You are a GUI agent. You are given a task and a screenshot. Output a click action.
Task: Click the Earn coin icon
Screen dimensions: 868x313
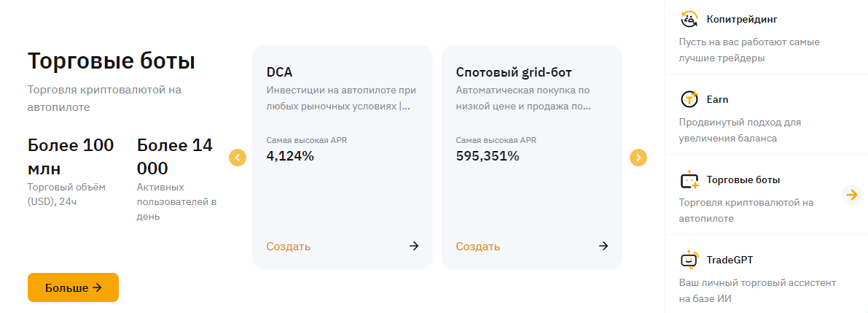pos(689,99)
